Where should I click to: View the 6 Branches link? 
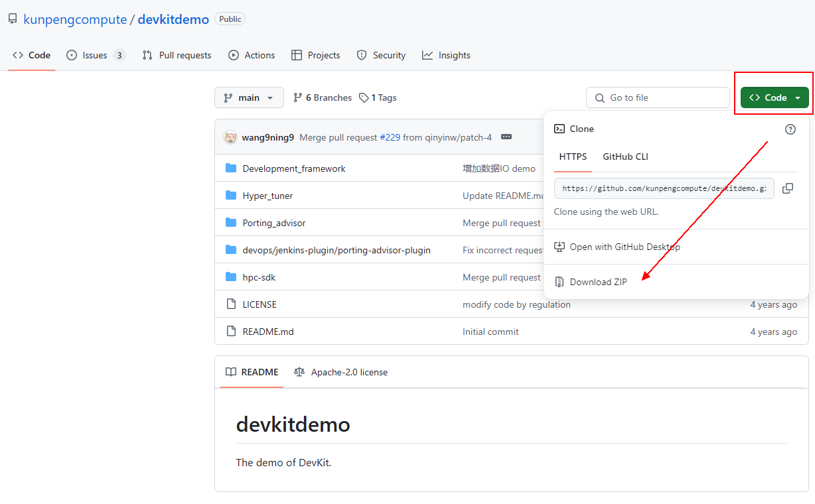tap(323, 97)
